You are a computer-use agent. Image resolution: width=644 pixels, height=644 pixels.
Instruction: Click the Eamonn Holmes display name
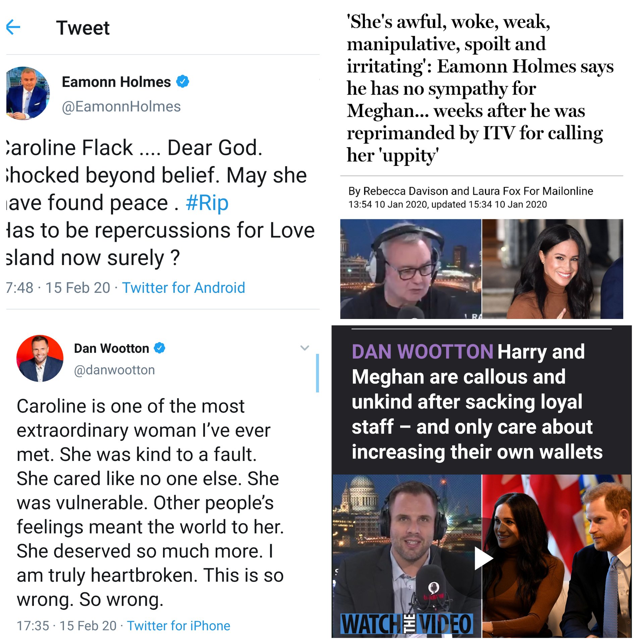(x=116, y=82)
